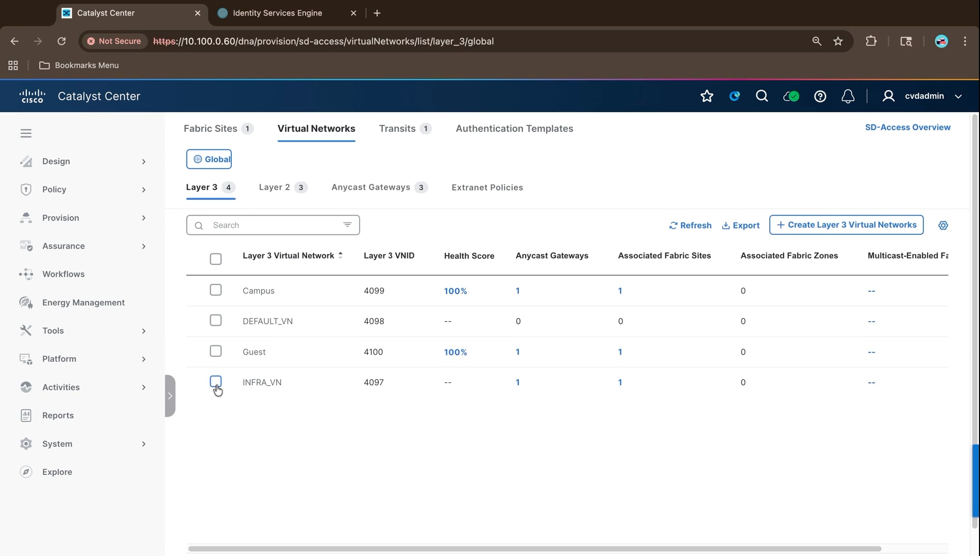Image resolution: width=980 pixels, height=556 pixels.
Task: Bookmark this page with the star icon
Action: click(x=838, y=41)
